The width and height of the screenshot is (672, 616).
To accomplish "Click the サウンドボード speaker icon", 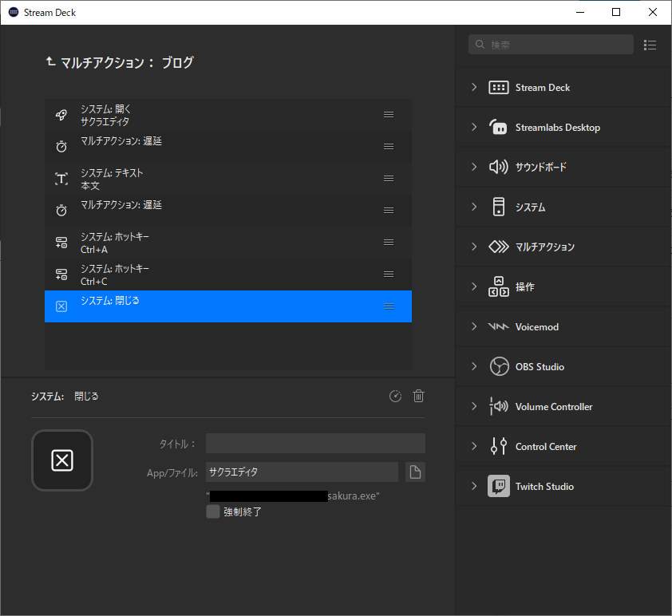I will click(x=499, y=167).
